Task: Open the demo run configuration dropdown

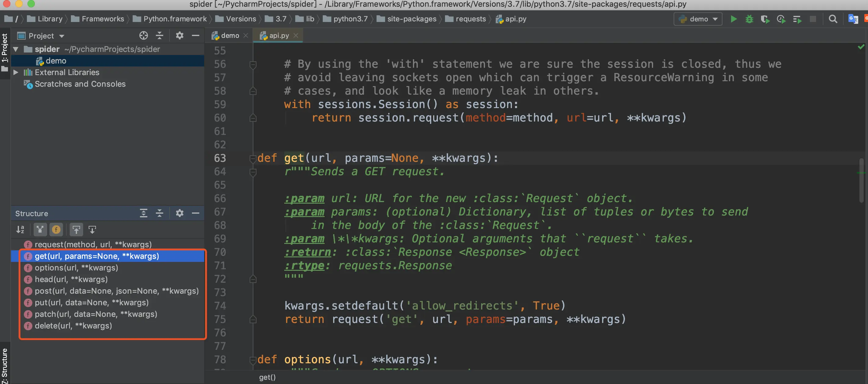Action: 698,19
